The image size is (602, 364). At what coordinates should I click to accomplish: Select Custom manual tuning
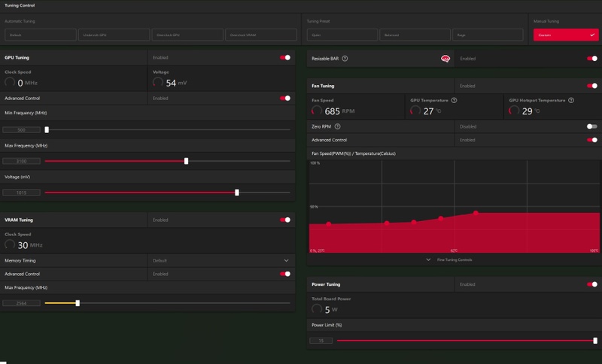[566, 35]
